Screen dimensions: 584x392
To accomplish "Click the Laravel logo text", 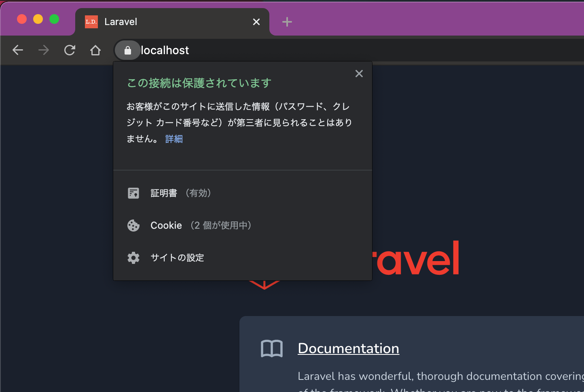I will [x=416, y=259].
